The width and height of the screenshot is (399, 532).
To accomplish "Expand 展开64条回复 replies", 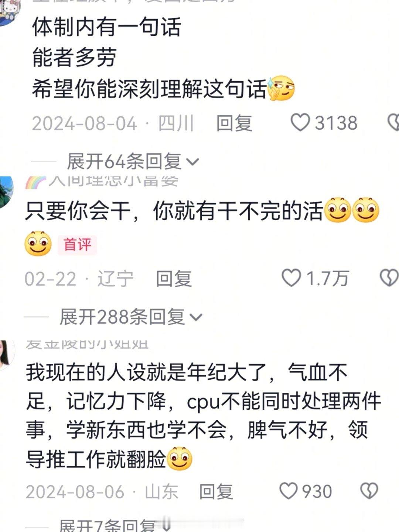I will click(133, 161).
